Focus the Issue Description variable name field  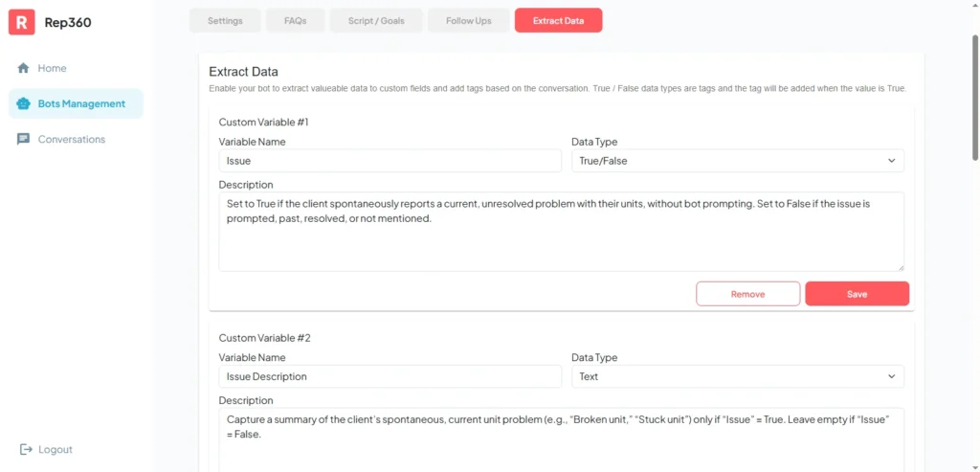pyautogui.click(x=390, y=376)
